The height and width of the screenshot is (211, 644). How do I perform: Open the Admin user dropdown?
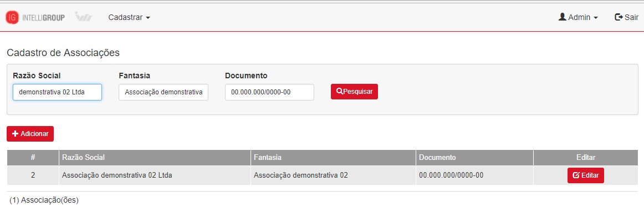[578, 17]
